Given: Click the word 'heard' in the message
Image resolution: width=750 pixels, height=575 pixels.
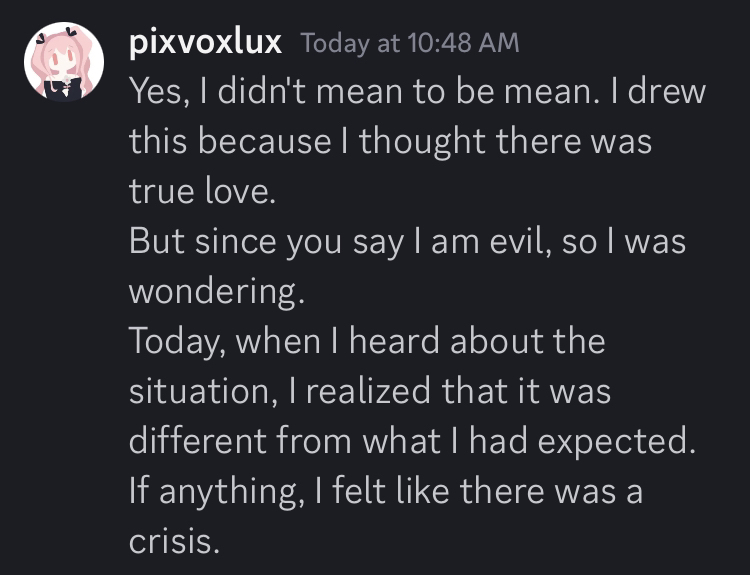Looking at the screenshot, I should click(x=395, y=341).
